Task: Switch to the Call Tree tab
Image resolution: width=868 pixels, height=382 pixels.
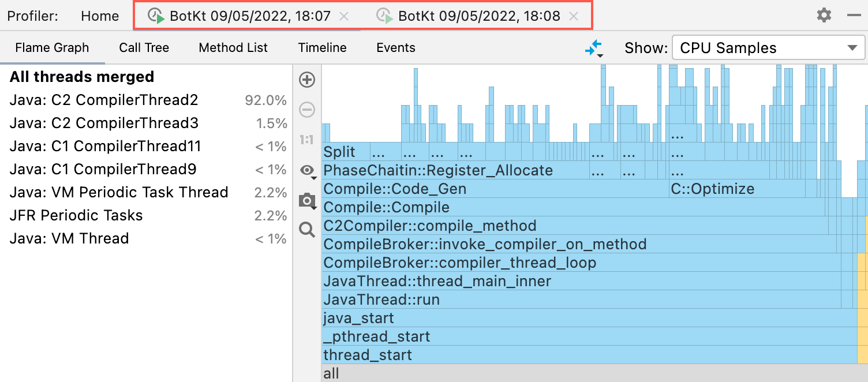Action: pos(144,48)
